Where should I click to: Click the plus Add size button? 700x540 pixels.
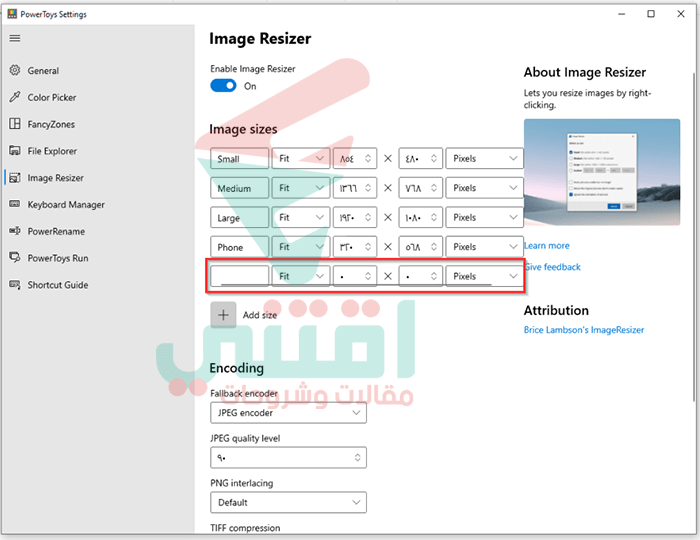point(223,315)
